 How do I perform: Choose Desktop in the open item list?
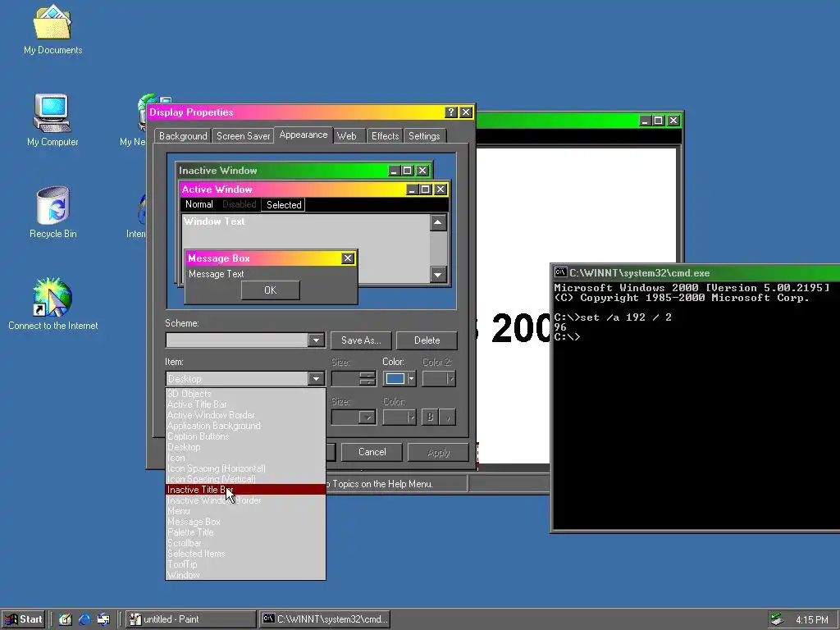click(x=245, y=447)
